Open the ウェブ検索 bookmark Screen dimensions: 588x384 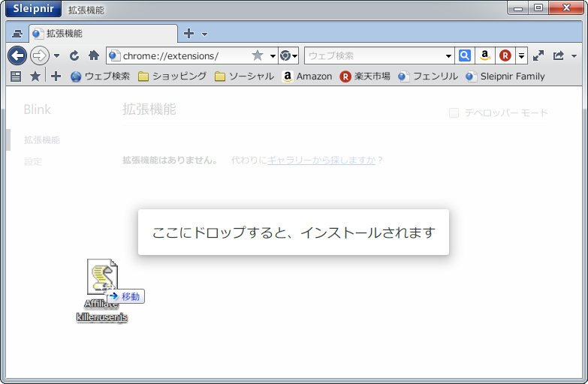pyautogui.click(x=100, y=76)
